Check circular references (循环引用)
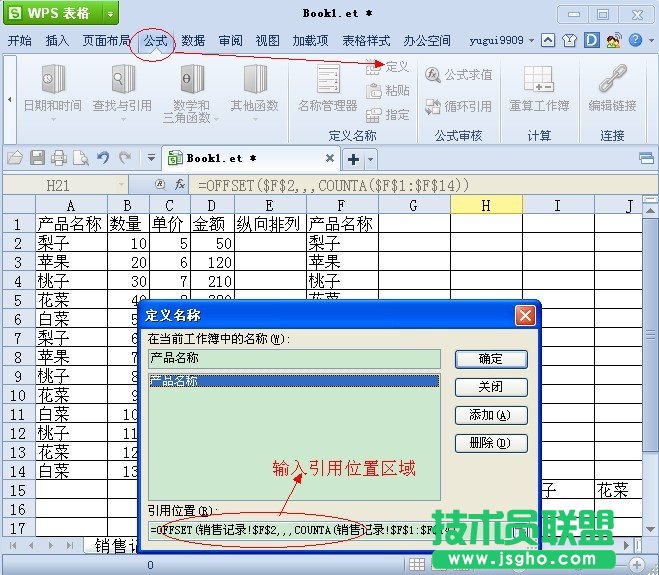The width and height of the screenshot is (659, 575). (x=458, y=106)
